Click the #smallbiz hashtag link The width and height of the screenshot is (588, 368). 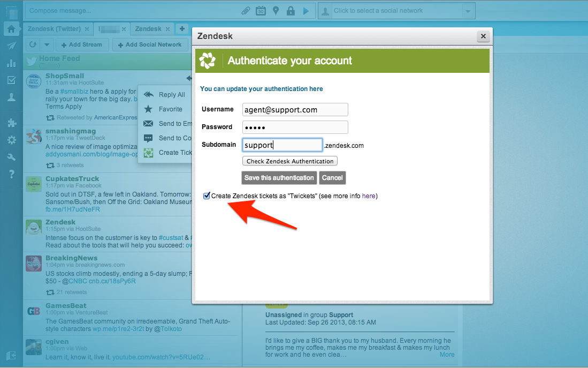(74, 92)
